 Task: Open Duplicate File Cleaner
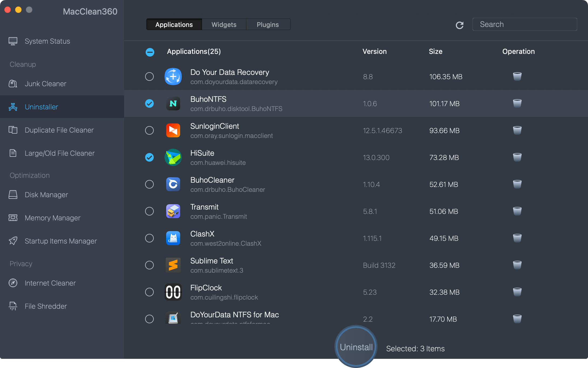59,130
